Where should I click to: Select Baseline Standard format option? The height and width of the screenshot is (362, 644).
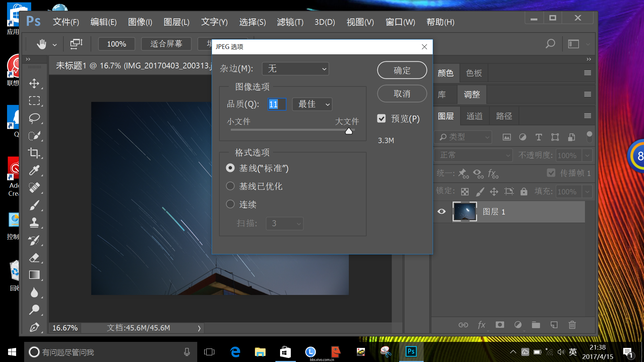[x=230, y=168]
